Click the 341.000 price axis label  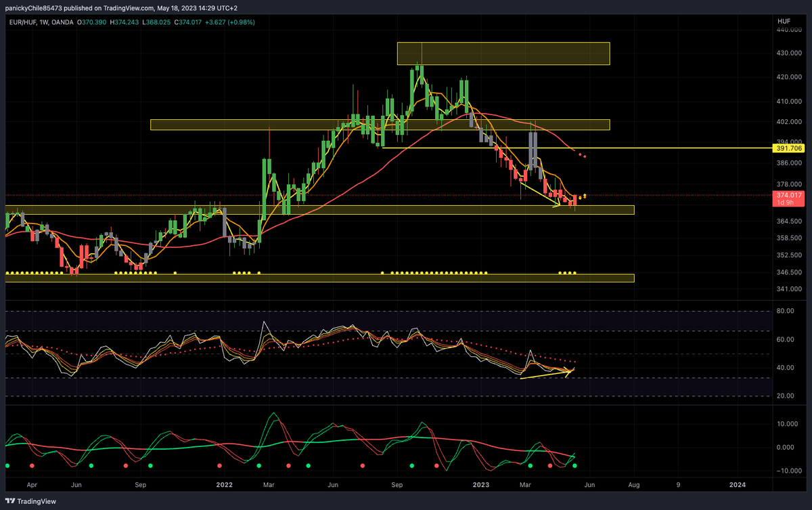tap(788, 289)
